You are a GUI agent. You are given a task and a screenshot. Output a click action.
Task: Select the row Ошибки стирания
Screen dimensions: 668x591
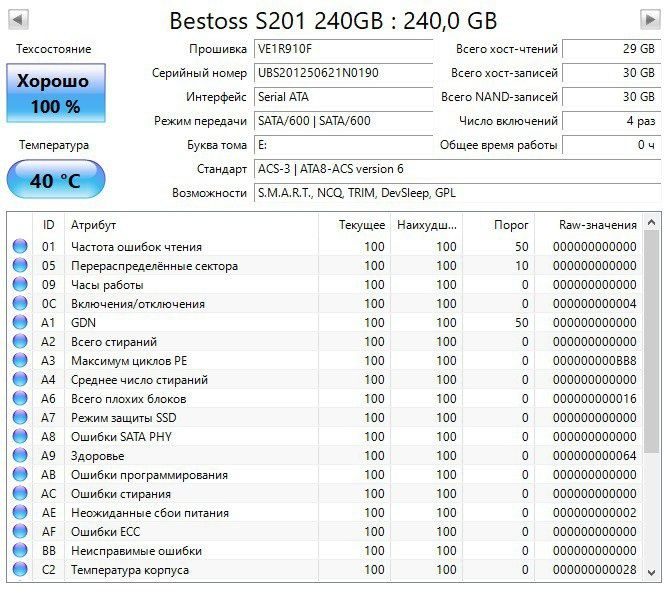[325, 493]
